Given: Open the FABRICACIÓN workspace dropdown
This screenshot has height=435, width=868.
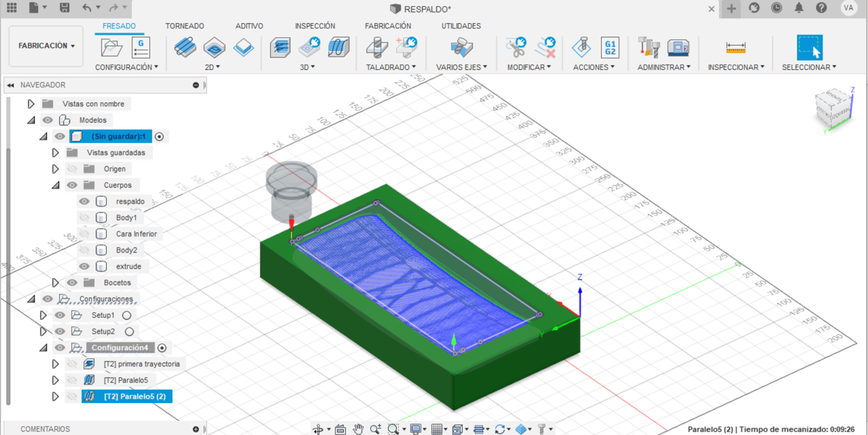Looking at the screenshot, I should (47, 45).
